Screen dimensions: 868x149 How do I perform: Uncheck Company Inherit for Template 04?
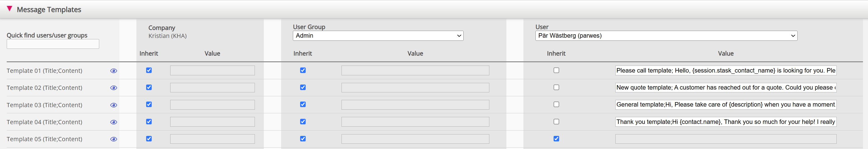pyautogui.click(x=149, y=121)
